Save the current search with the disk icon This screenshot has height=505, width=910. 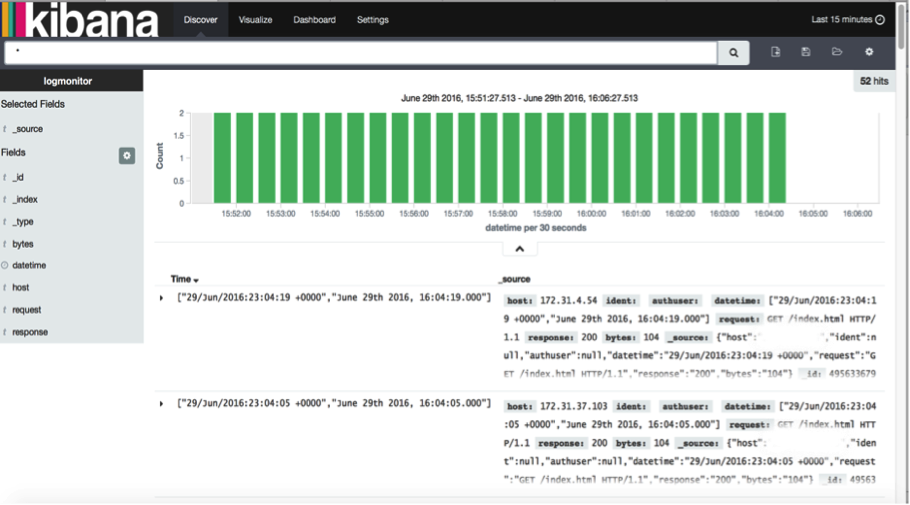click(x=806, y=52)
